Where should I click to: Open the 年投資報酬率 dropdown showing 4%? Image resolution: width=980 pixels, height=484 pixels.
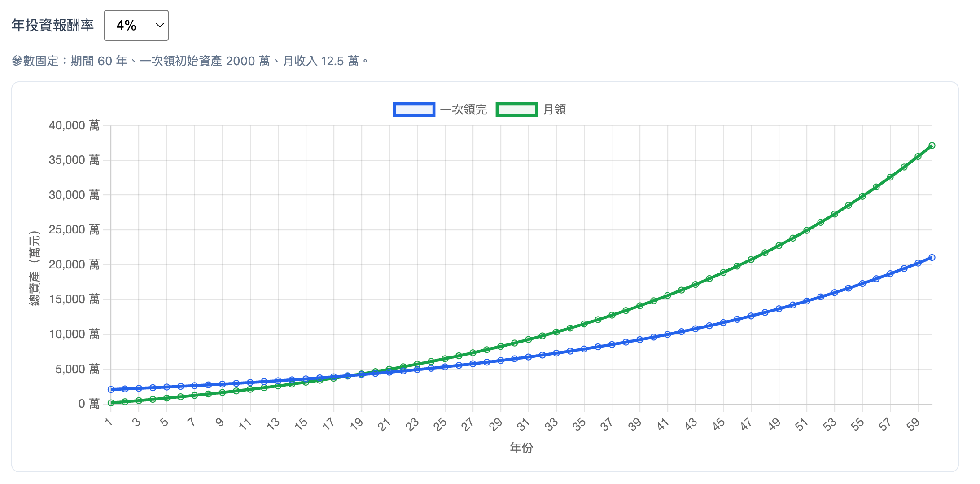tap(136, 26)
